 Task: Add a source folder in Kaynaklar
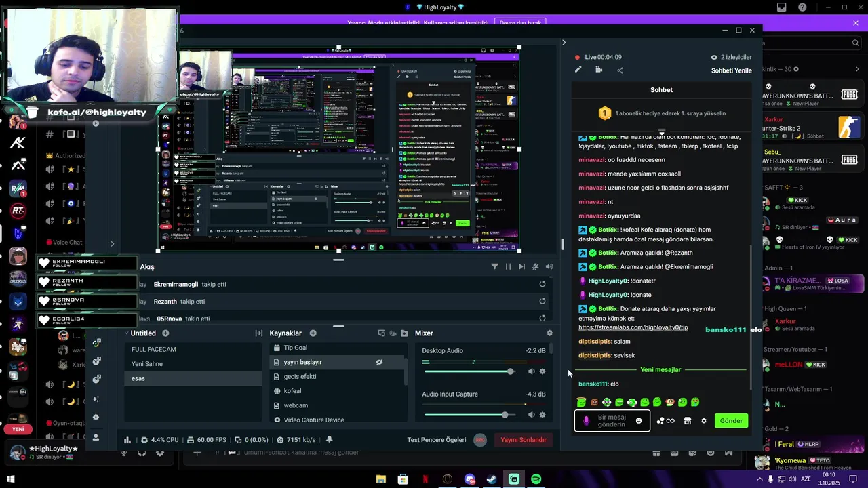point(404,333)
